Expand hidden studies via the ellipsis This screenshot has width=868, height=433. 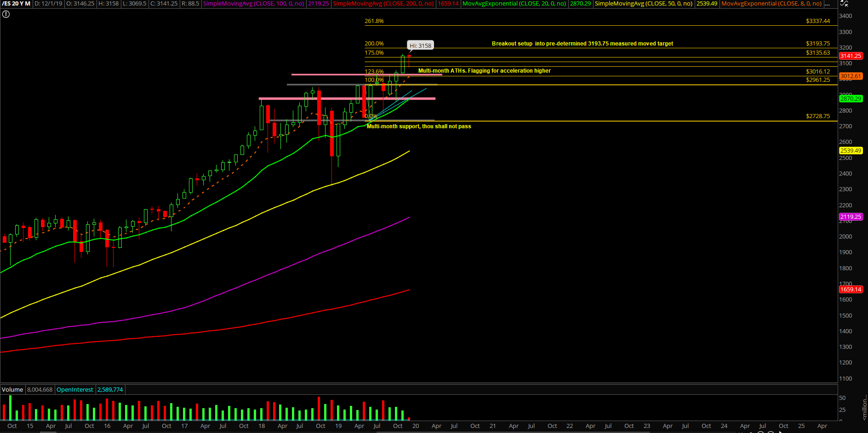tap(828, 4)
